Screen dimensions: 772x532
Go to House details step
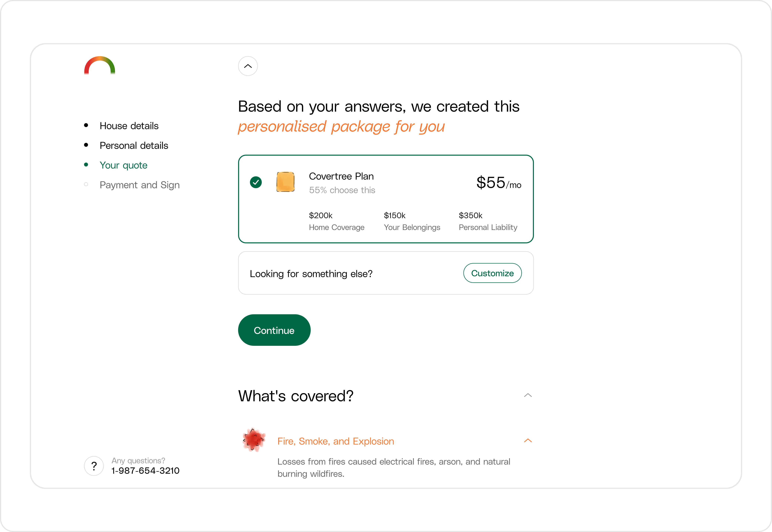129,126
